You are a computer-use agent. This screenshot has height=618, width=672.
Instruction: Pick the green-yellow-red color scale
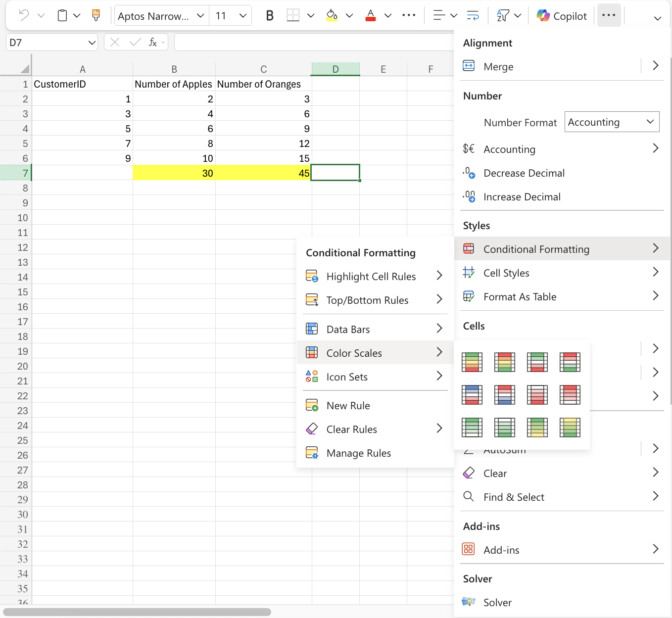click(x=472, y=362)
